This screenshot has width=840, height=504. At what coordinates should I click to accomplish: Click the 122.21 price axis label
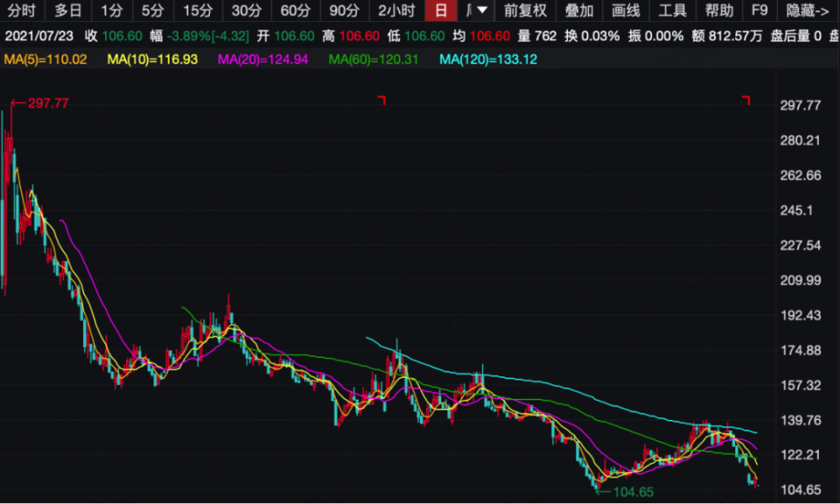801,454
